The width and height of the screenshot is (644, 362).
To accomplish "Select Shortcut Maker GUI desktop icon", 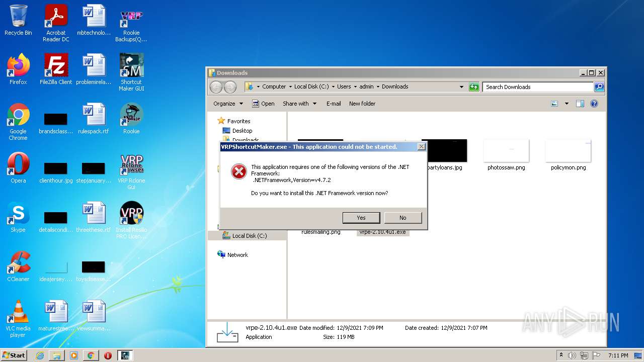I will coord(131,72).
